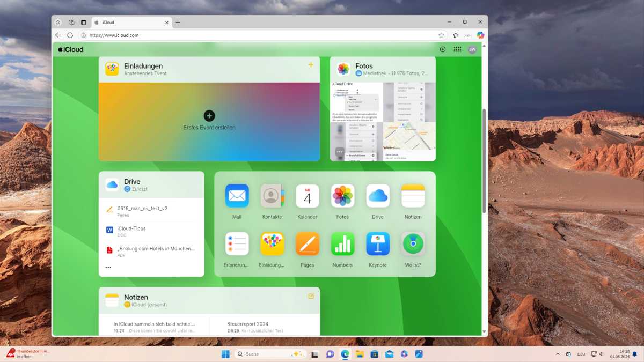Click Erstes Event erstellen plus button

[209, 116]
